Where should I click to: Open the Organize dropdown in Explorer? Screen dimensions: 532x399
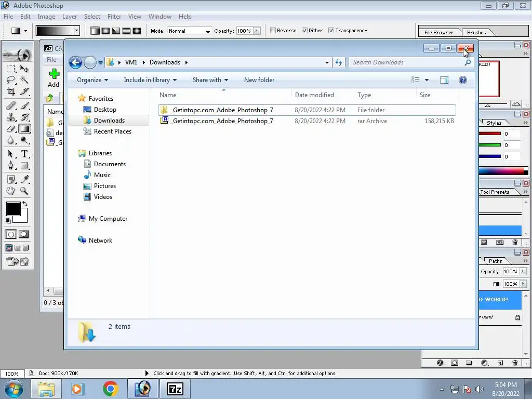coord(92,80)
